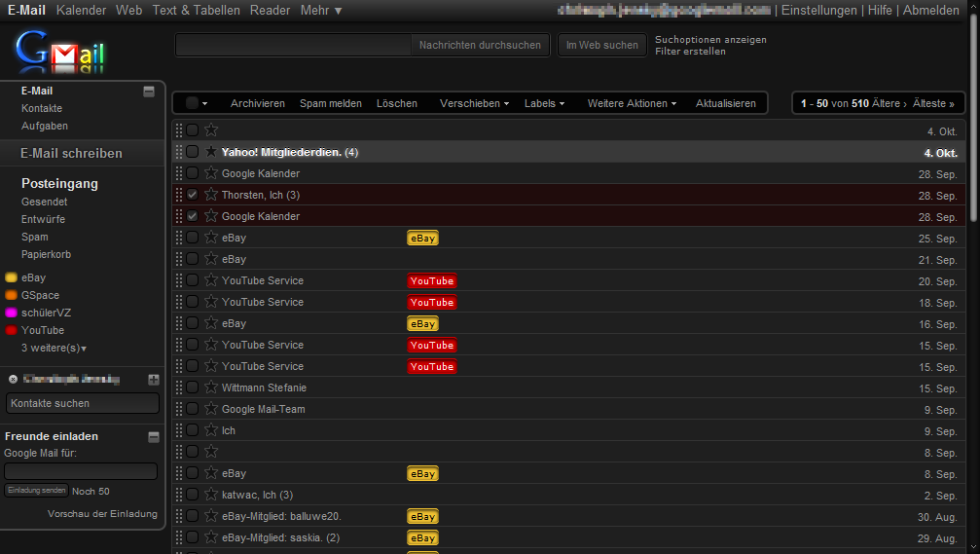Star the Yahoo! Mitgliederdien. email
The image size is (980, 554).
(211, 152)
